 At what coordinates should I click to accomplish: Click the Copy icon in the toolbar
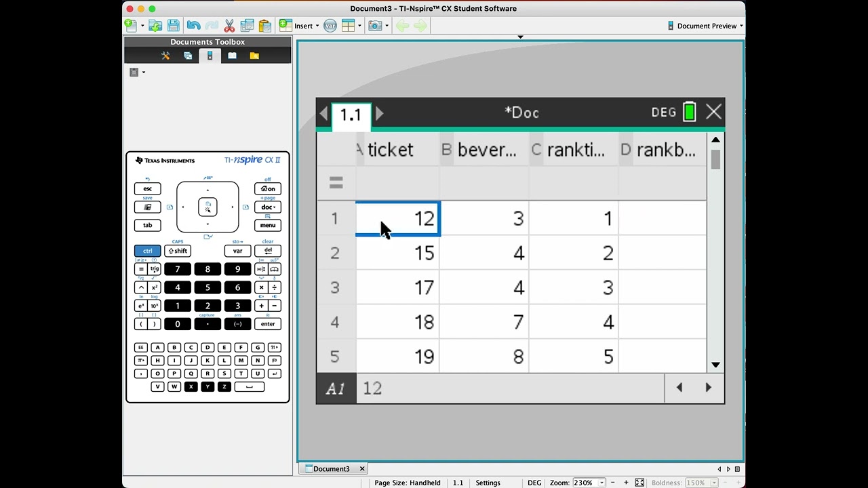coord(247,26)
